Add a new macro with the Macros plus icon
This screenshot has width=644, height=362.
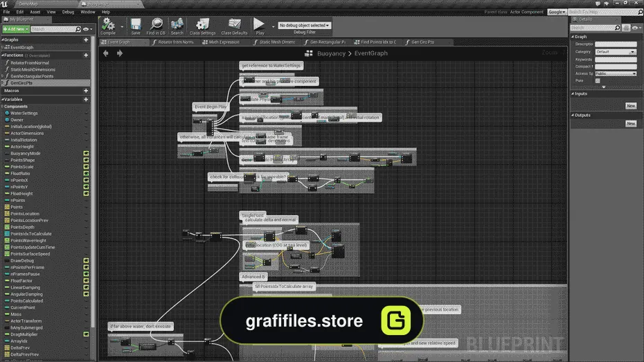tap(86, 91)
